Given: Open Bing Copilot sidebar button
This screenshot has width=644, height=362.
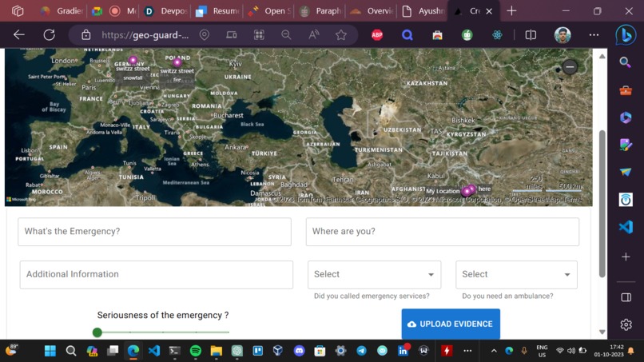Looking at the screenshot, I should [626, 35].
